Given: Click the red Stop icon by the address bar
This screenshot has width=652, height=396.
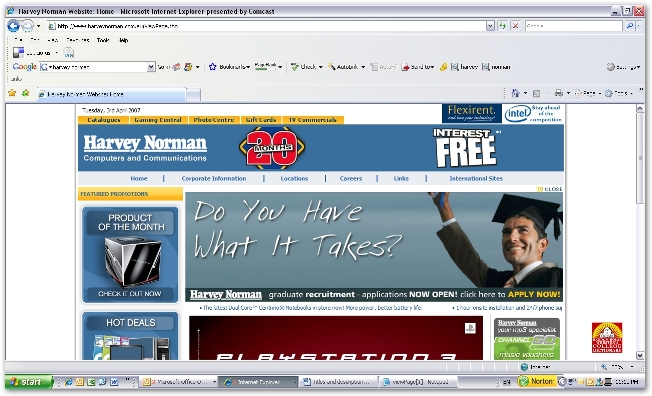Looking at the screenshot, I should (515, 26).
